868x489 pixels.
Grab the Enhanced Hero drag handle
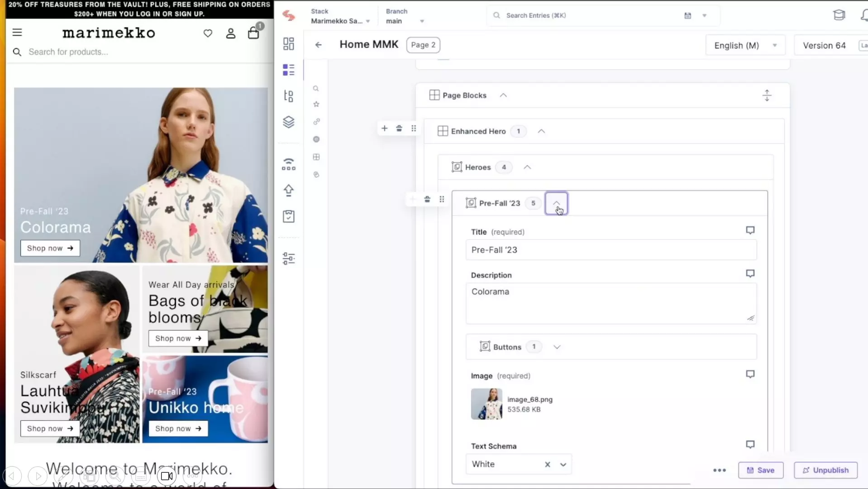click(x=414, y=129)
